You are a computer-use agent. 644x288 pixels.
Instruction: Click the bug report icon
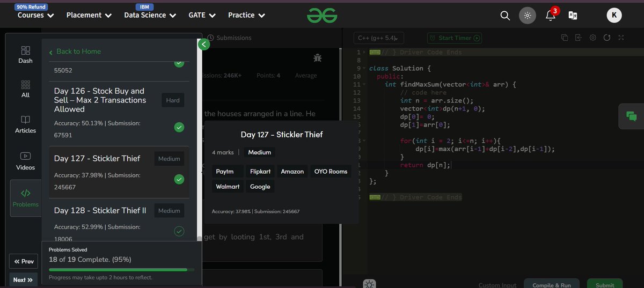pos(318,58)
